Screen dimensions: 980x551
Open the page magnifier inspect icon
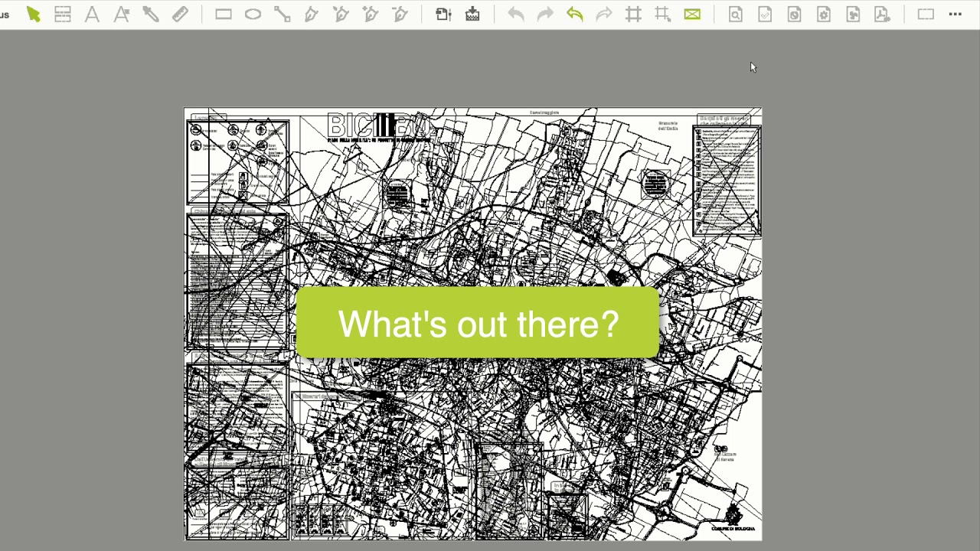point(736,15)
